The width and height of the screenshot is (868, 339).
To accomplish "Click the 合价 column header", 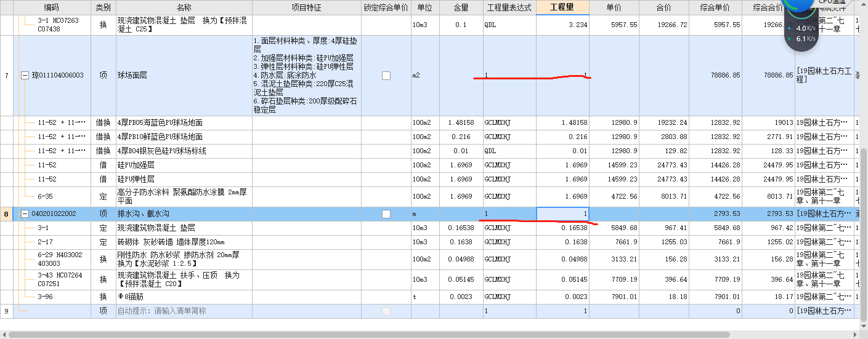I will (x=664, y=7).
